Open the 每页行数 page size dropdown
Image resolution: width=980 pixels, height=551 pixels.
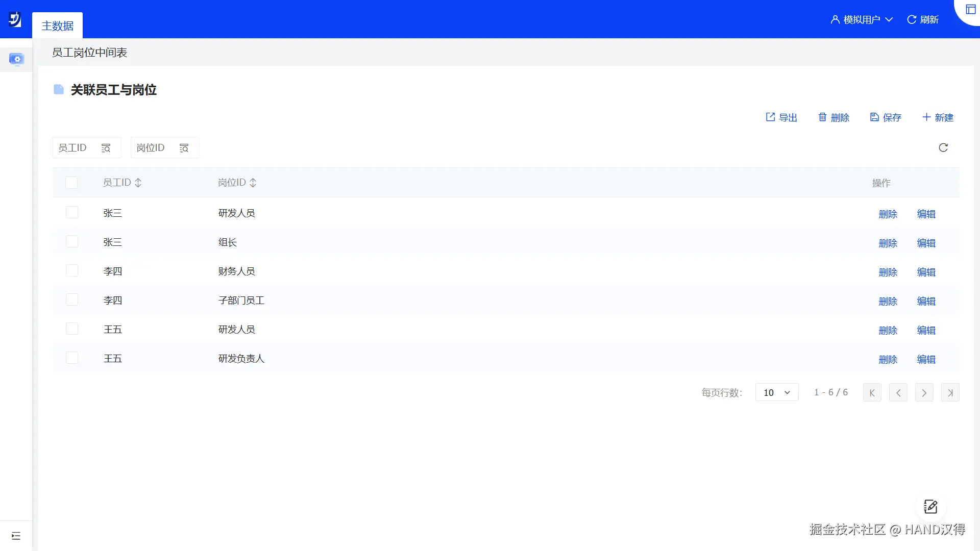tap(776, 392)
